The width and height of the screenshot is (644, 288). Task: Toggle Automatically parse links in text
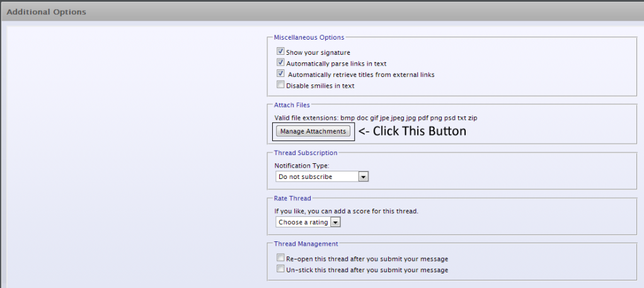click(x=280, y=63)
